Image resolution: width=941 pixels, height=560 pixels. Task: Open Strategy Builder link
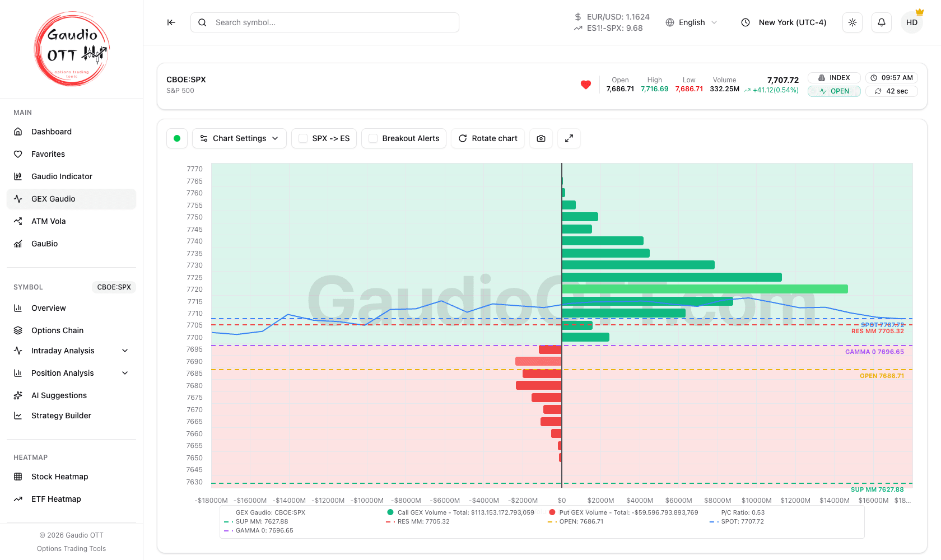pos(71,416)
